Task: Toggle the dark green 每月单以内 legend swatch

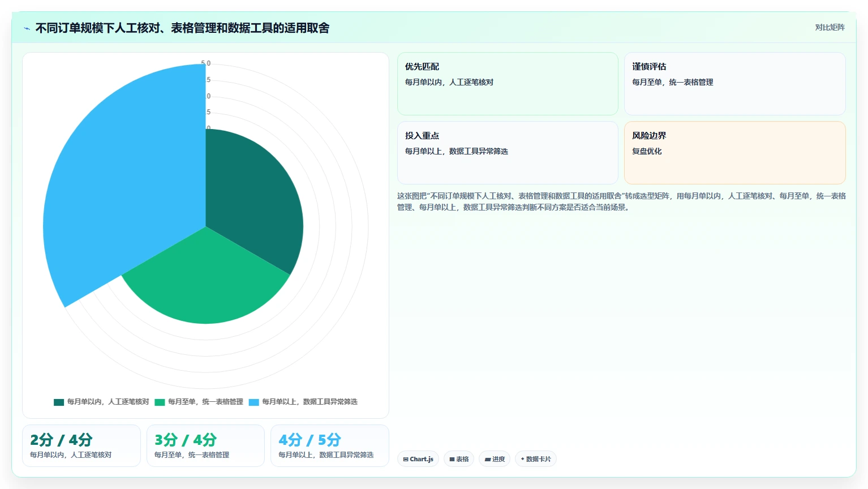Action: (x=59, y=402)
